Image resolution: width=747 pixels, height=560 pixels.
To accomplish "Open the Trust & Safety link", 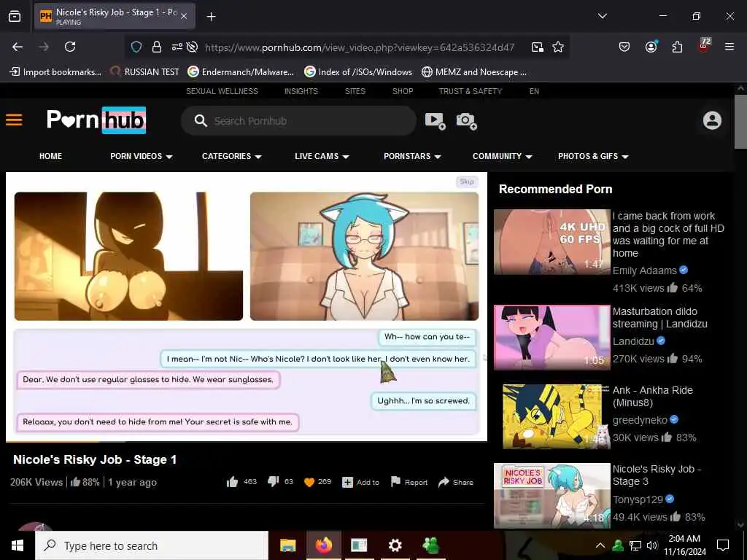I will point(471,91).
